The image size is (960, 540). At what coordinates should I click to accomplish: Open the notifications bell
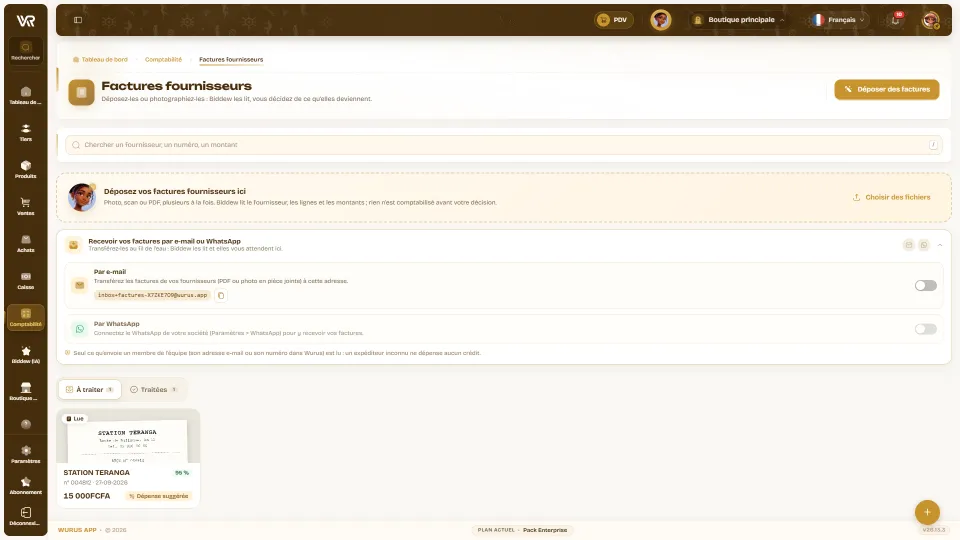pos(895,20)
